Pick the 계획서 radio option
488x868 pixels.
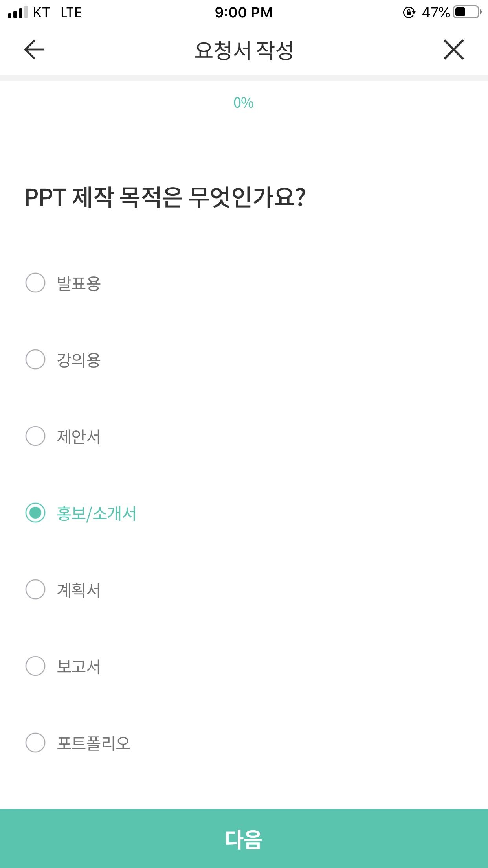click(x=35, y=589)
